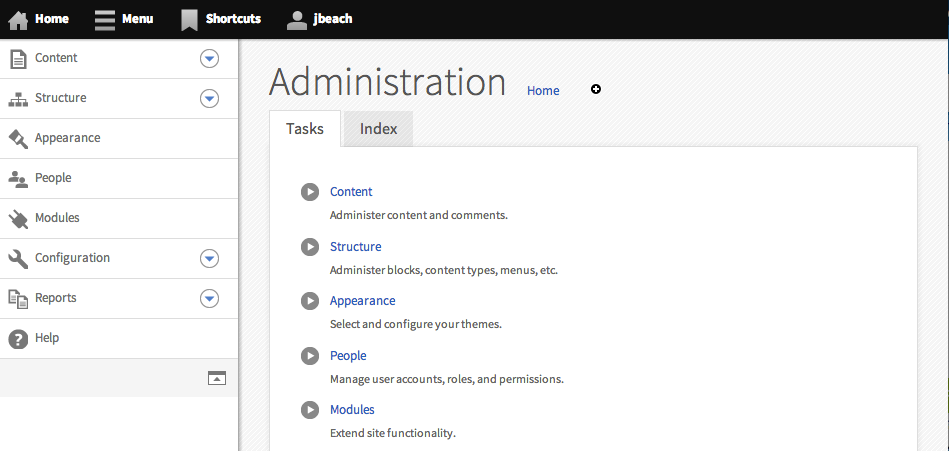949x452 pixels.
Task: Click 'Administer blocks, content types, menus, etc.' text
Action: [444, 270]
